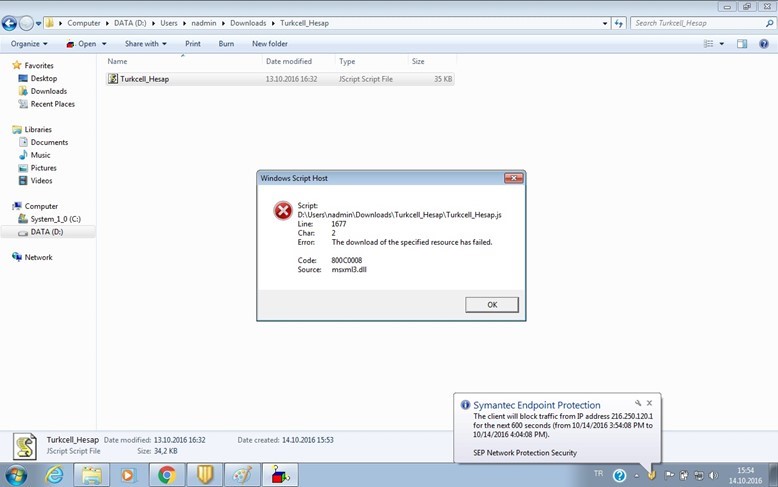The image size is (778, 487).
Task: Open the Share with menu
Action: click(x=145, y=44)
